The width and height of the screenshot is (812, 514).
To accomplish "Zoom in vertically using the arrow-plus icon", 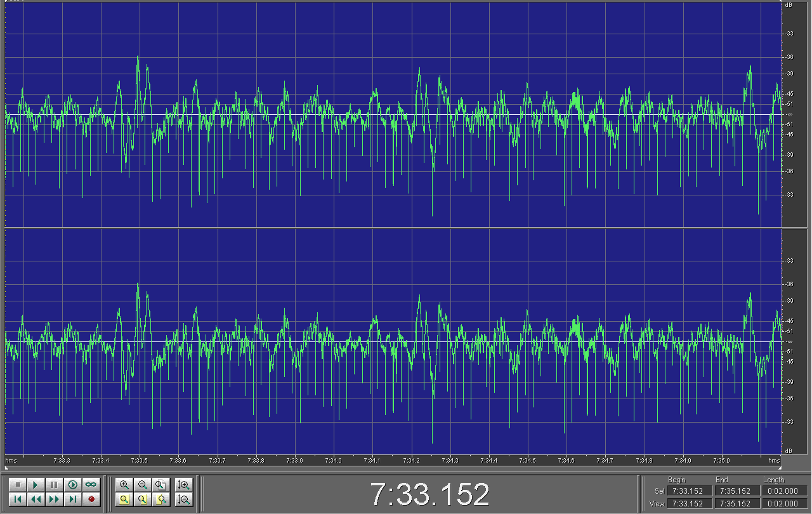I will coord(184,485).
